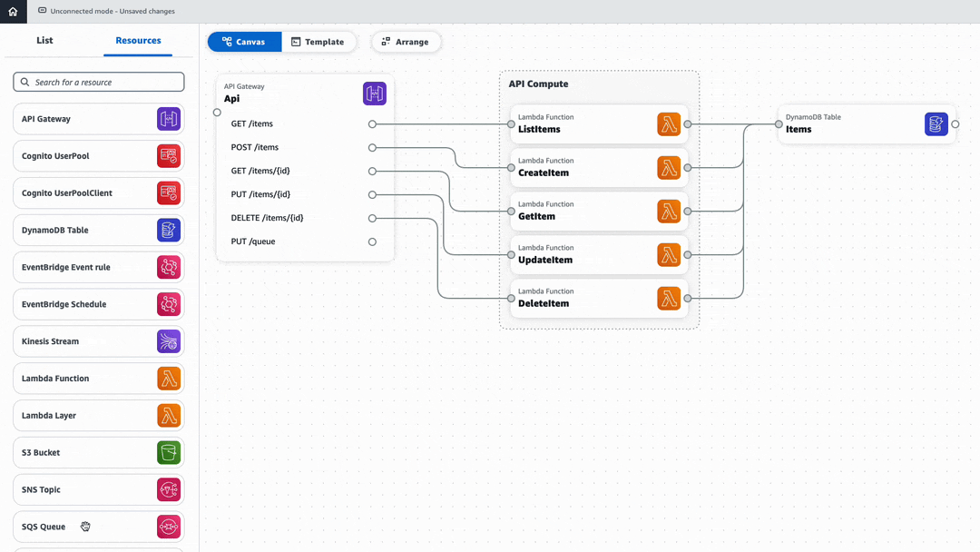Select the SNS Topic icon
The image size is (980, 552).
coord(169,489)
